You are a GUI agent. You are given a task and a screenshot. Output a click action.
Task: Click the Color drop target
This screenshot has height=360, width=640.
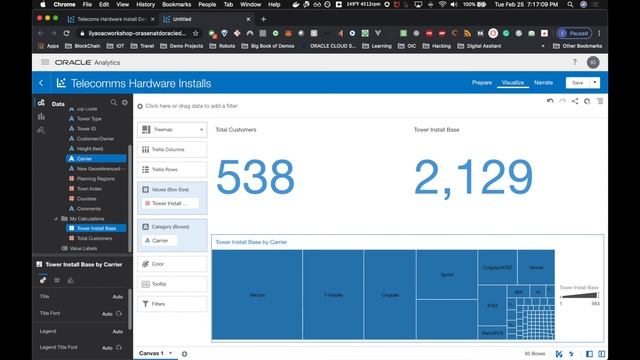(172, 264)
